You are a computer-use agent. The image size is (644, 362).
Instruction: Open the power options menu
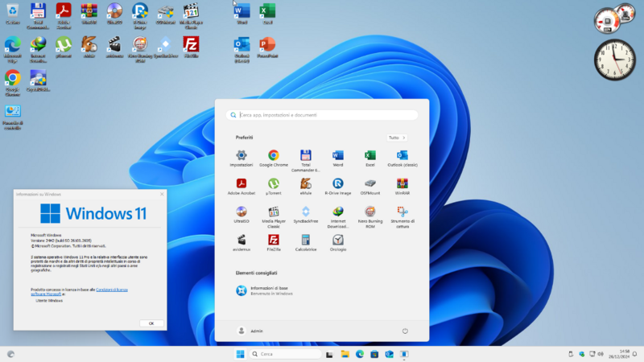coord(404,331)
